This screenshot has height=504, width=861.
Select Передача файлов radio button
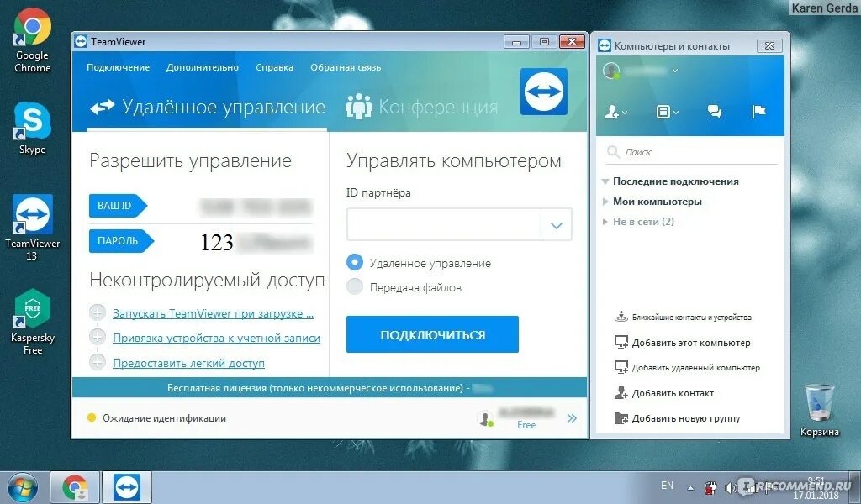[x=355, y=286]
